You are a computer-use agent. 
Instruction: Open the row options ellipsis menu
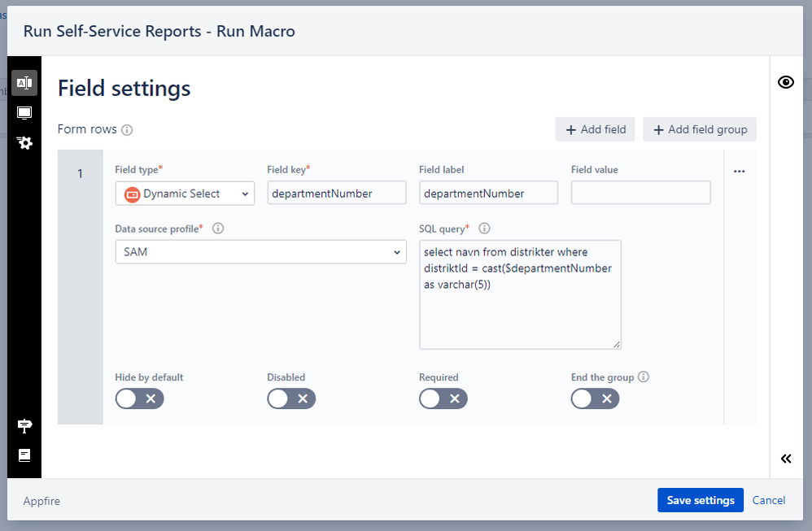click(739, 172)
